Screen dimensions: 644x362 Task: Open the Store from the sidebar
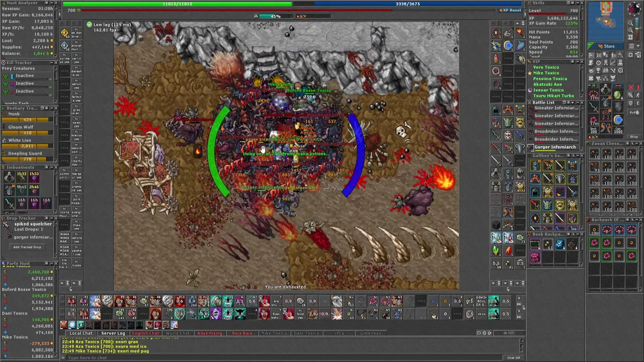coord(606,46)
